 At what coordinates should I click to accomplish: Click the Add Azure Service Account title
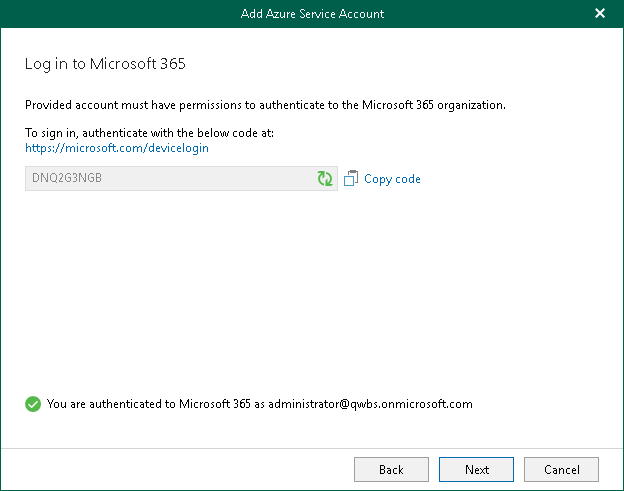point(312,14)
